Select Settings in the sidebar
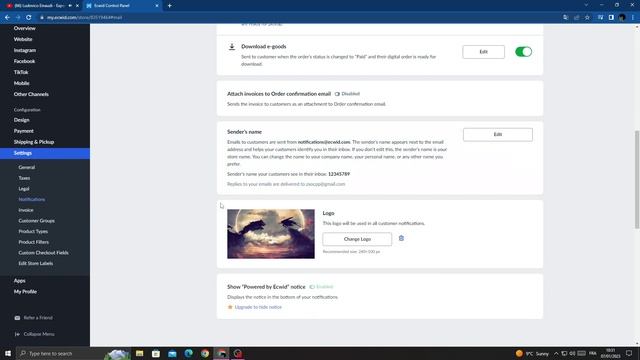 (x=45, y=153)
